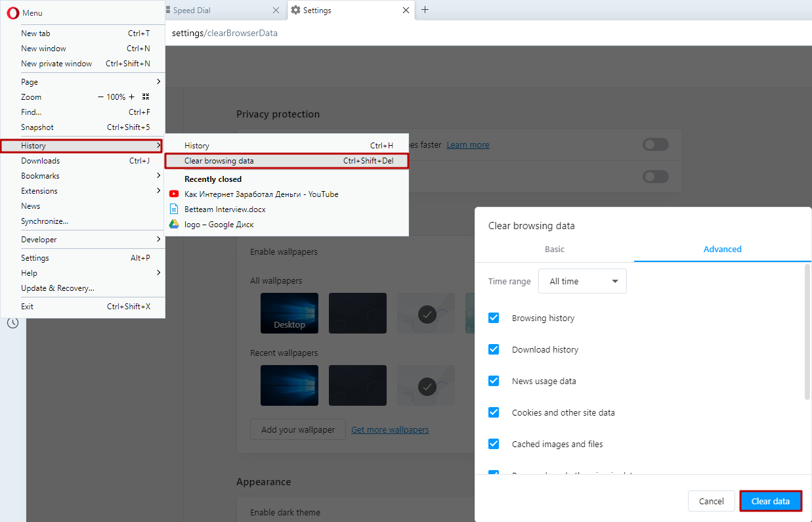This screenshot has height=522, width=812.
Task: Select the Desktop wallpaper thumbnail
Action: point(289,313)
